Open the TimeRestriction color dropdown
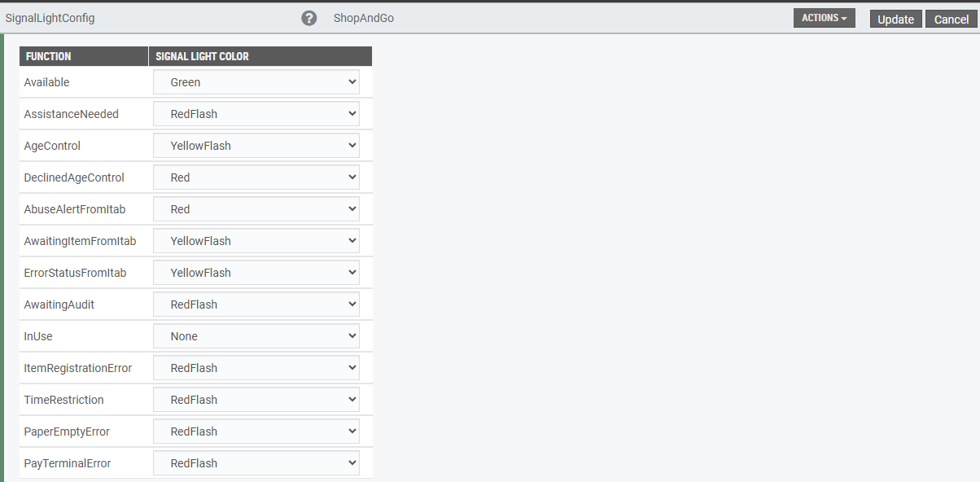The image size is (980, 482). point(256,400)
